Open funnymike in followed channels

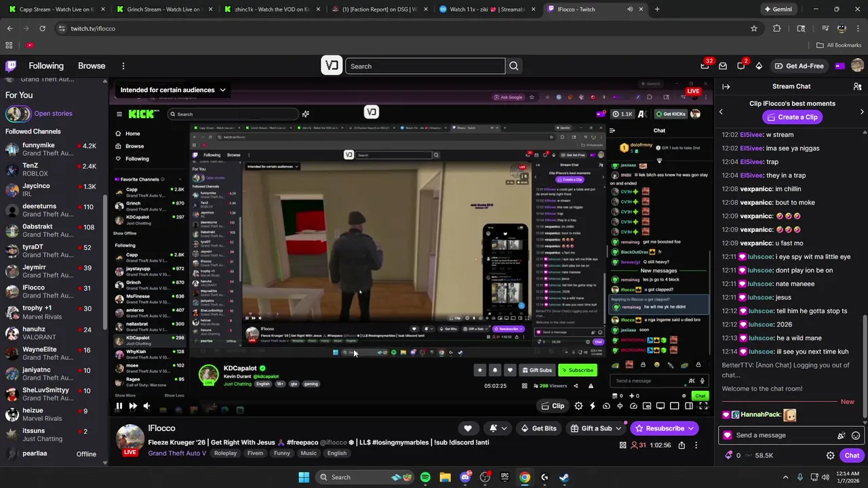(53, 149)
